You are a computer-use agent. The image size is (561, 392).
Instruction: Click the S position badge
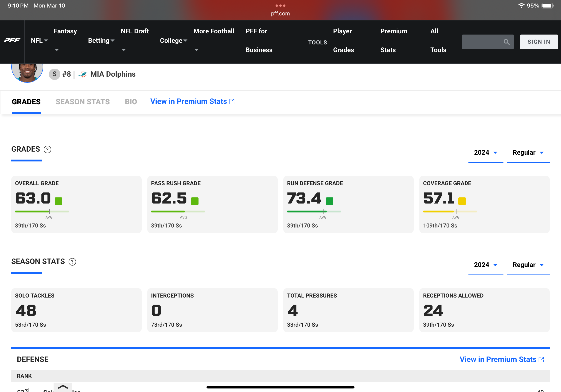tap(55, 74)
